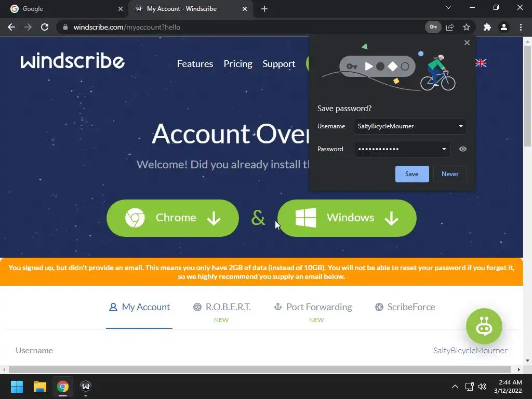Open the Pricing nav link
532x399 pixels.
(x=238, y=64)
